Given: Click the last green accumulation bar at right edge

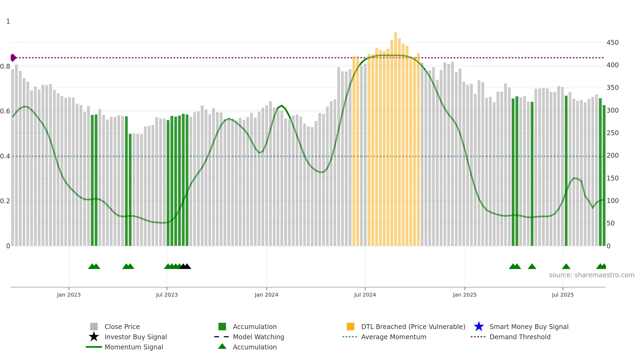Looking at the screenshot, I should 604,175.
